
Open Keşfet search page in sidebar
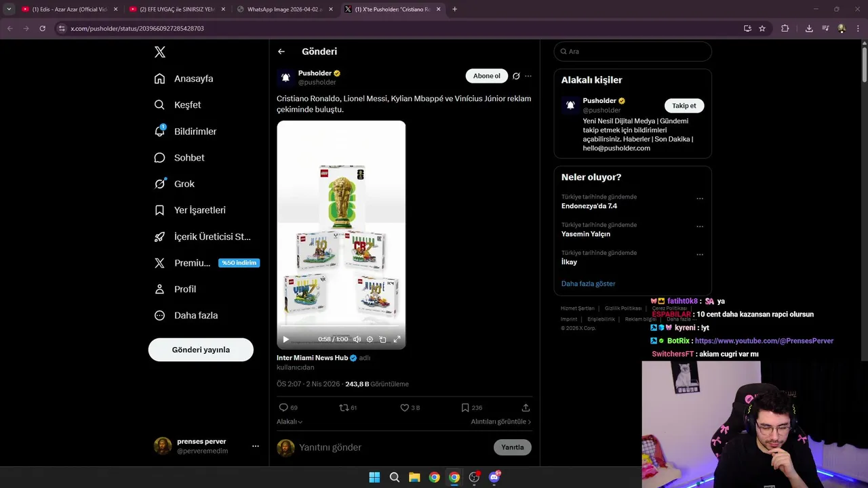click(178, 105)
